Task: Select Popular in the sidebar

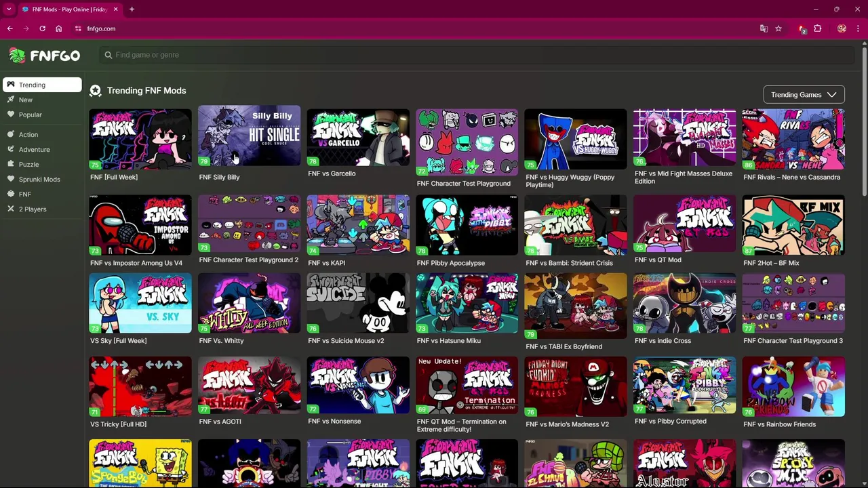Action: click(42, 115)
